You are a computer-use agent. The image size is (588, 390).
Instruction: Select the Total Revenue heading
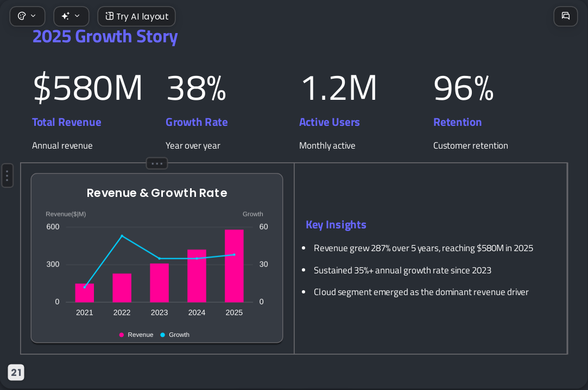tap(67, 122)
